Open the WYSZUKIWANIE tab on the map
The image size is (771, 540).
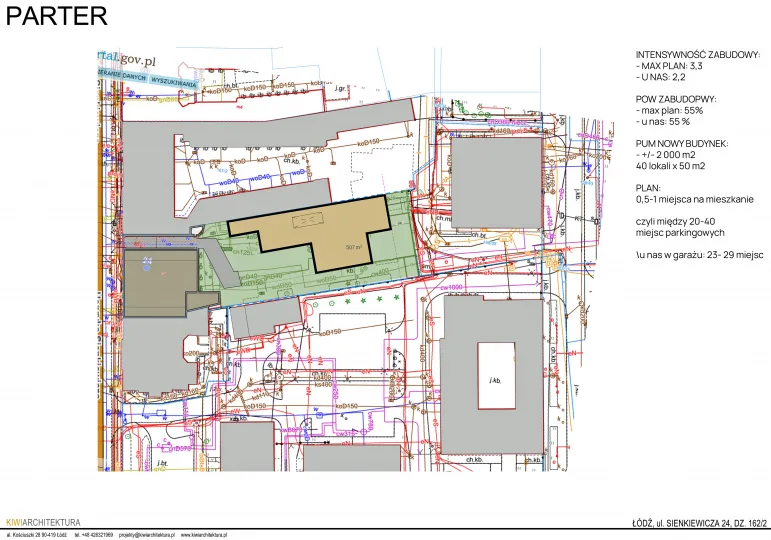174,81
